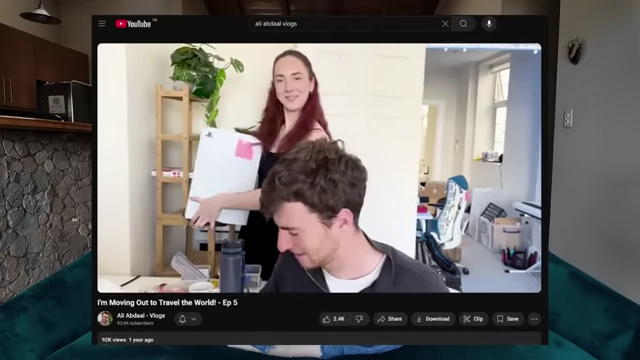Screen dimensions: 640x360
Task: Clear the search text with X icon
Action: tap(445, 24)
